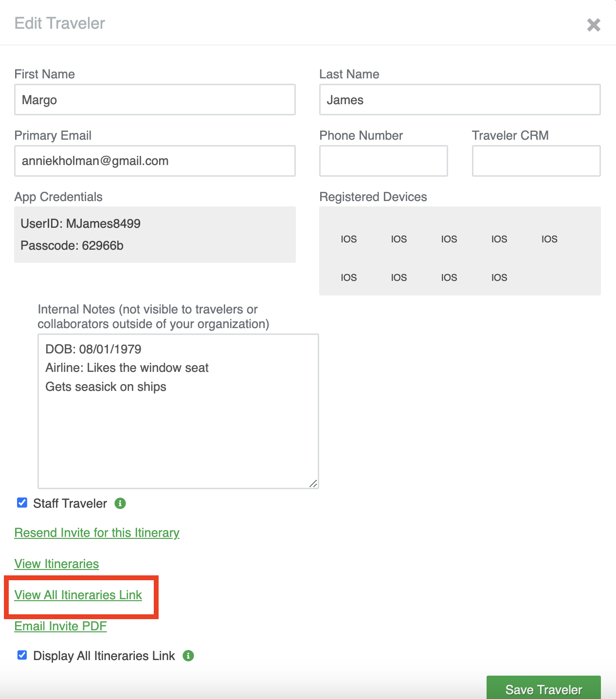Open View All Itineraries Link

(78, 595)
